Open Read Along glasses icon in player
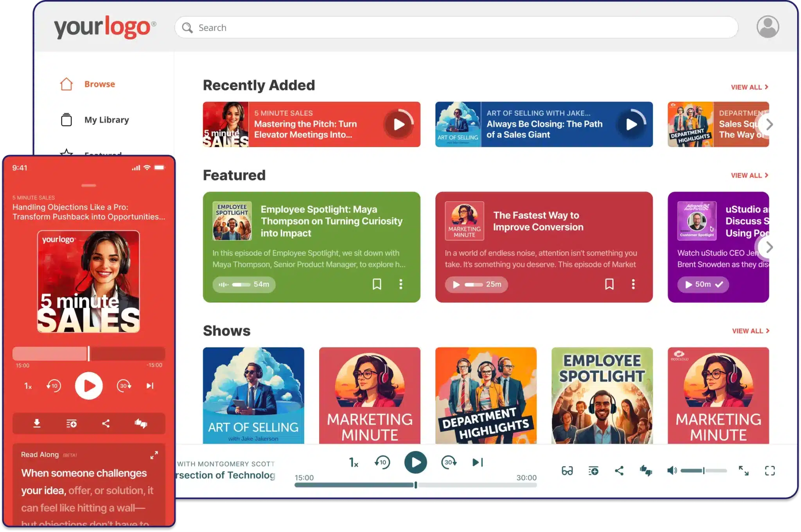This screenshot has height=532, width=801. pos(567,471)
